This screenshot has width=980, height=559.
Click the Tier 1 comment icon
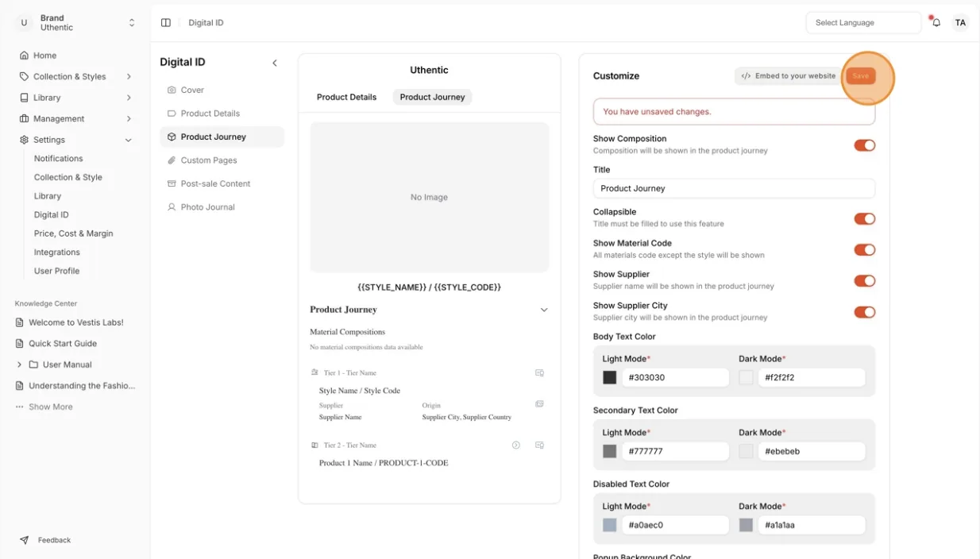pyautogui.click(x=539, y=372)
